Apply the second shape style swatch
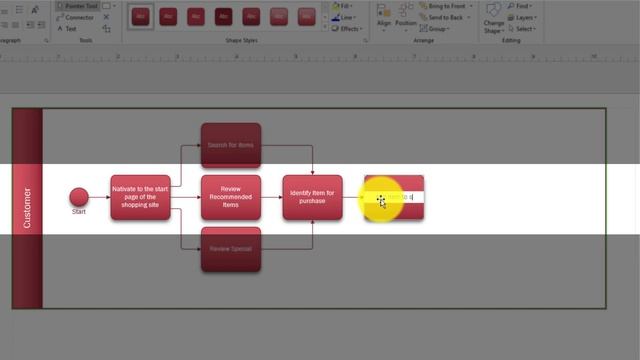Screen dimensions: 640x360 click(168, 17)
